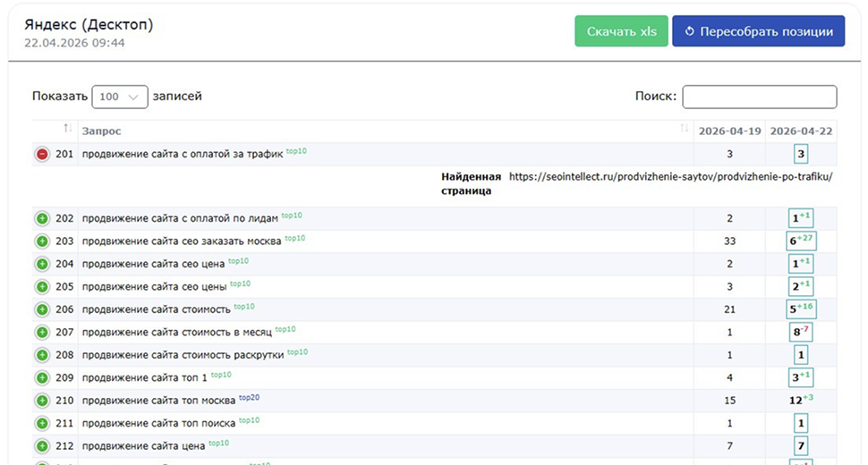
Task: Select query 'продвижение сайта сео заказать москва'
Action: (182, 241)
